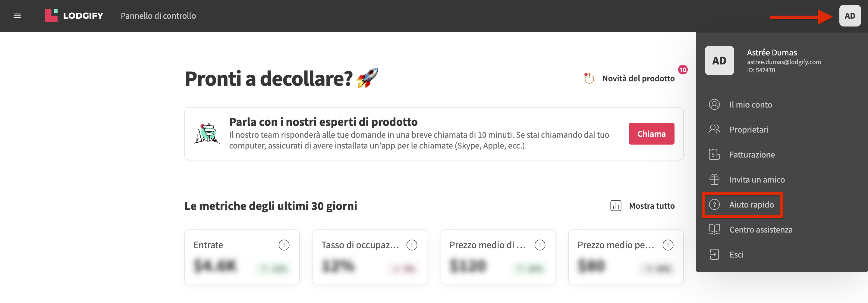Select Proprietari in the account menu
868x303 pixels.
click(x=748, y=130)
